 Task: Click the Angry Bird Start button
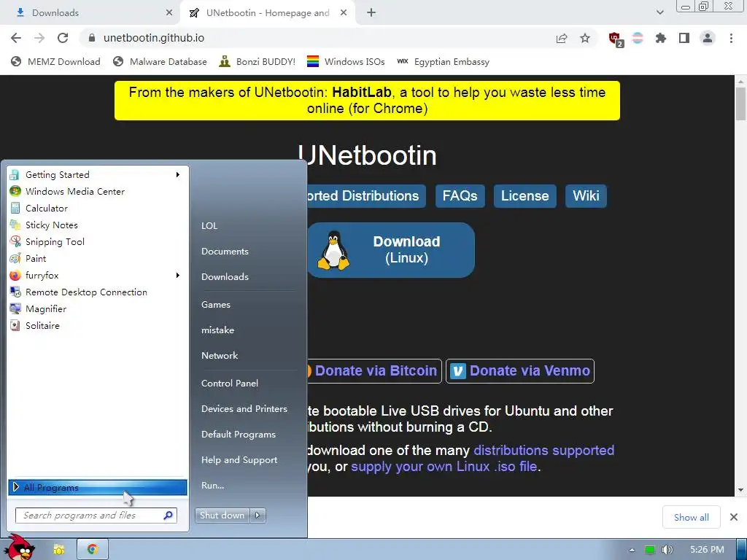20,548
